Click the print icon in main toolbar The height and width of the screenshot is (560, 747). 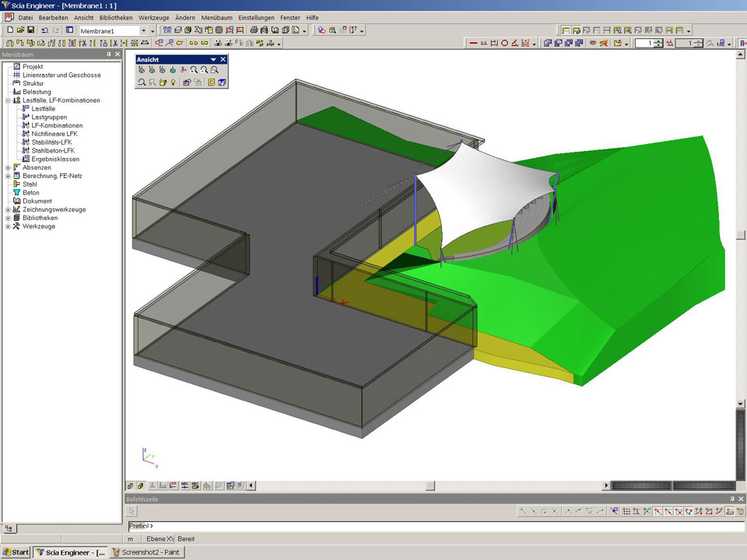point(254,30)
